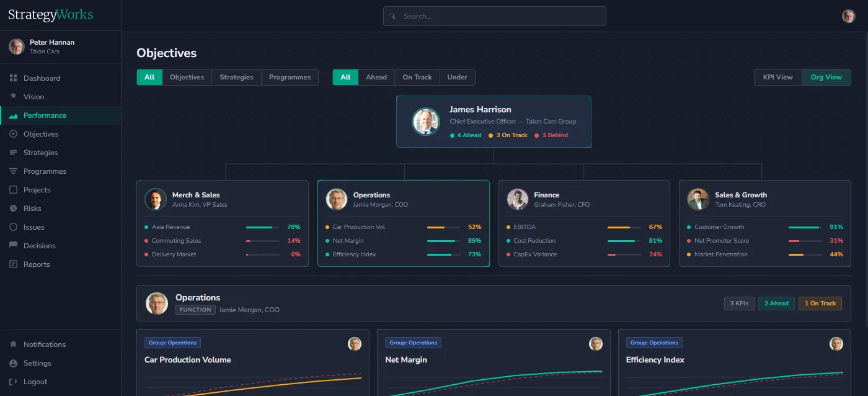Switch to the Strategies filter tab

click(236, 77)
